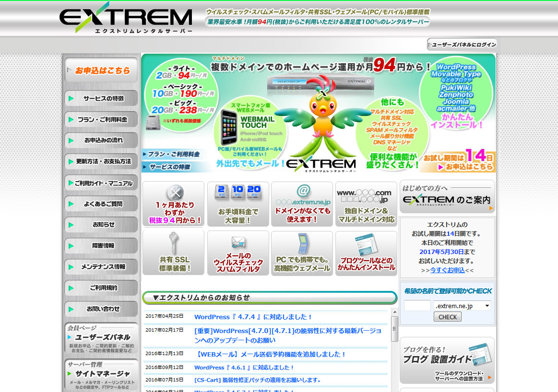Click the blog page icon for かんたんインストール
The image size is (558, 392).
click(x=367, y=244)
